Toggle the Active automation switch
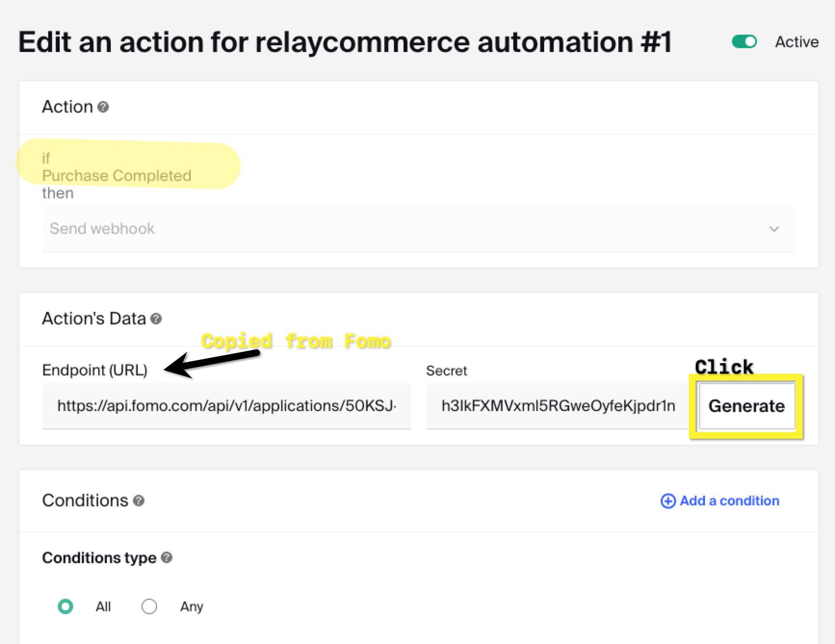Image resolution: width=835 pixels, height=644 pixels. click(744, 42)
